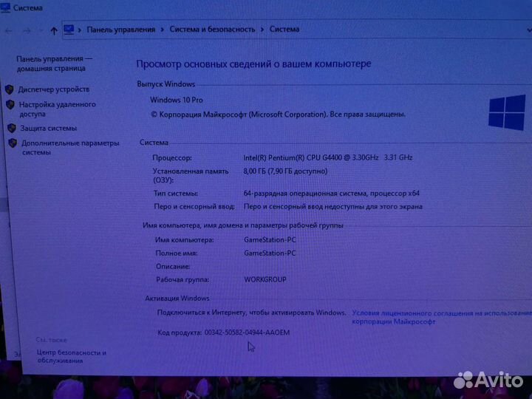Select Система breadcrumb in address bar
This screenshot has height=399, width=532.
[284, 29]
